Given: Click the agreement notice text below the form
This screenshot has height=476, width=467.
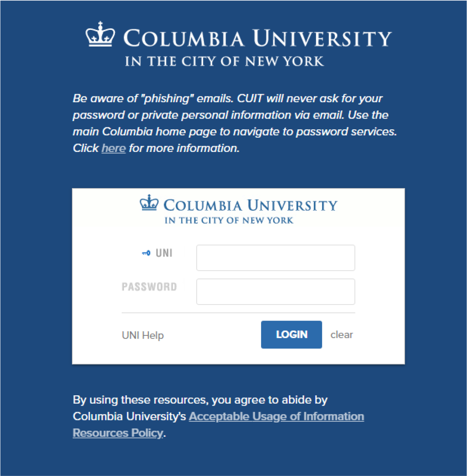Looking at the screenshot, I should coord(200,400).
